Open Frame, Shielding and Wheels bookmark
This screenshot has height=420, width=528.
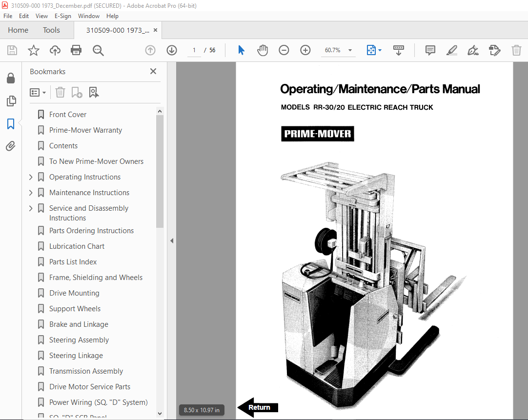96,277
